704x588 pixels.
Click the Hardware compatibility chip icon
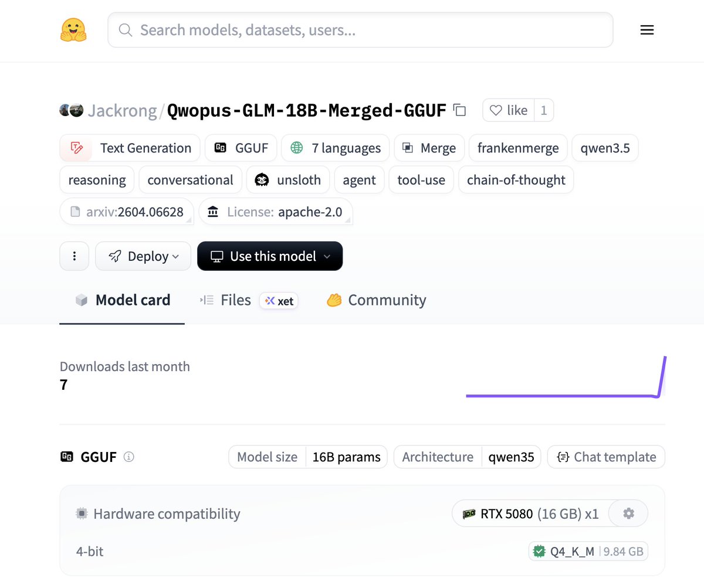(82, 514)
